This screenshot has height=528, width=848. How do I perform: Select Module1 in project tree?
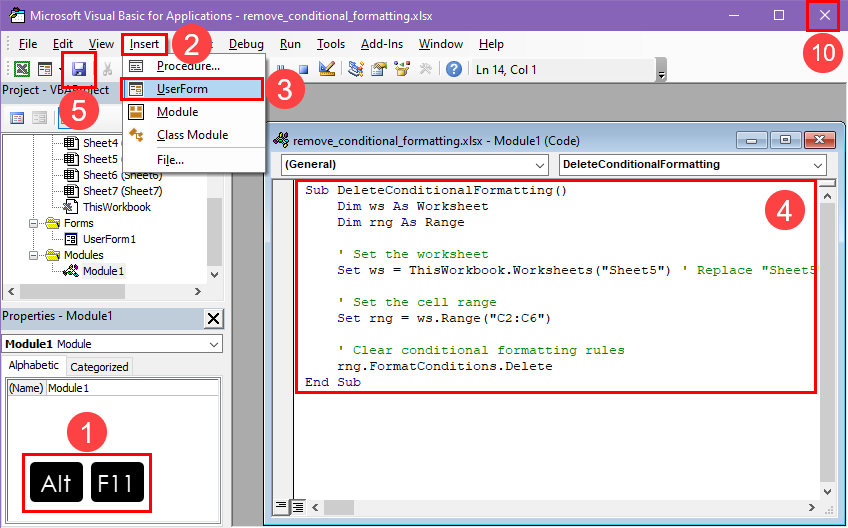pyautogui.click(x=103, y=271)
